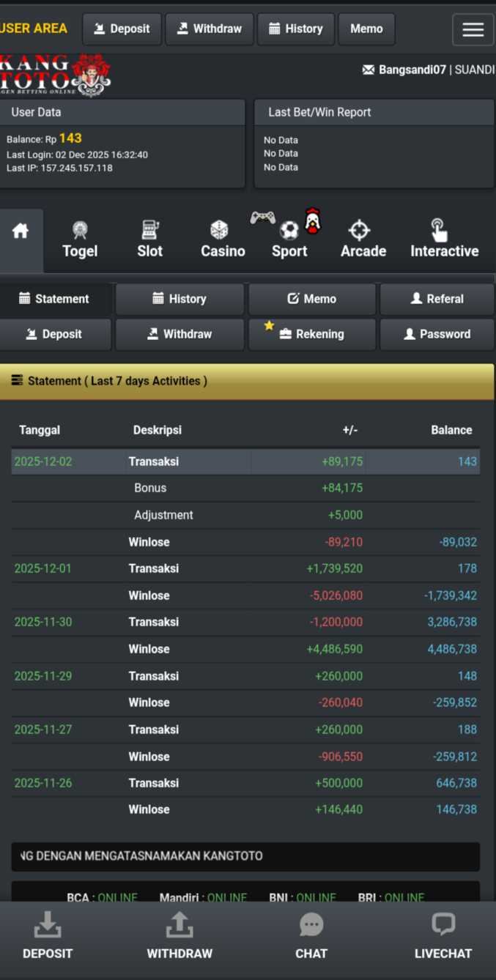This screenshot has height=980, width=496.
Task: Open the Sport game category
Action: tap(289, 240)
